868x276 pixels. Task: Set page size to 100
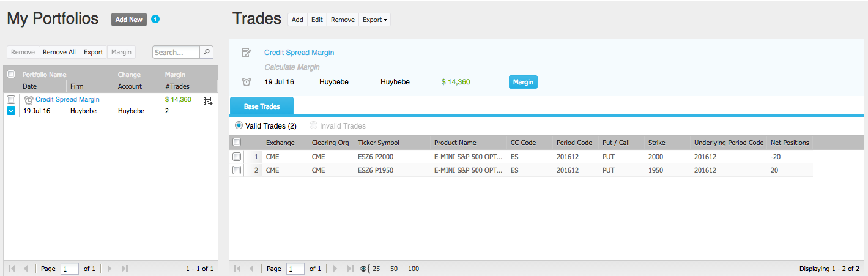[414, 269]
